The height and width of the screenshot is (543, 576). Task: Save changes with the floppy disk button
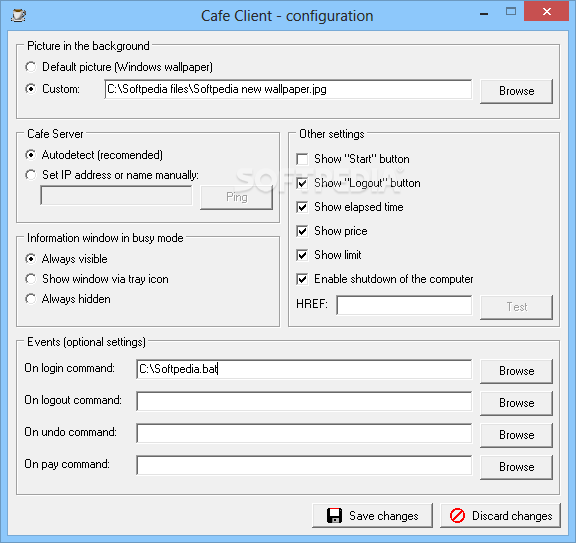[372, 515]
